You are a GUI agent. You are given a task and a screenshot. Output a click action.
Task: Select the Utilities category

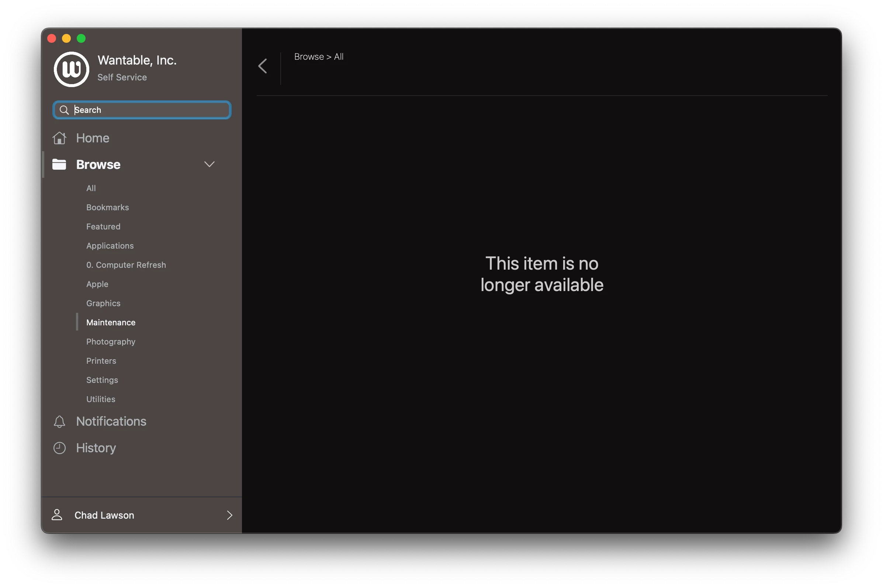point(101,399)
